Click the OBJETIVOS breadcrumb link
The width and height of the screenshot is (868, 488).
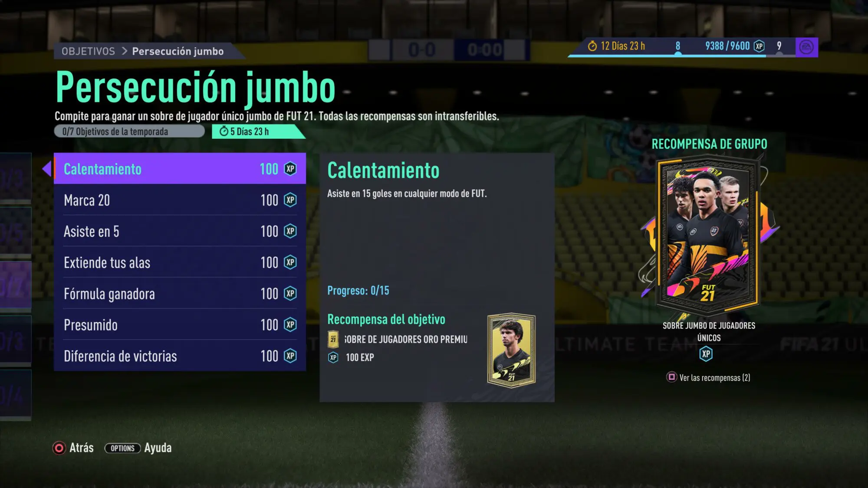(x=88, y=51)
